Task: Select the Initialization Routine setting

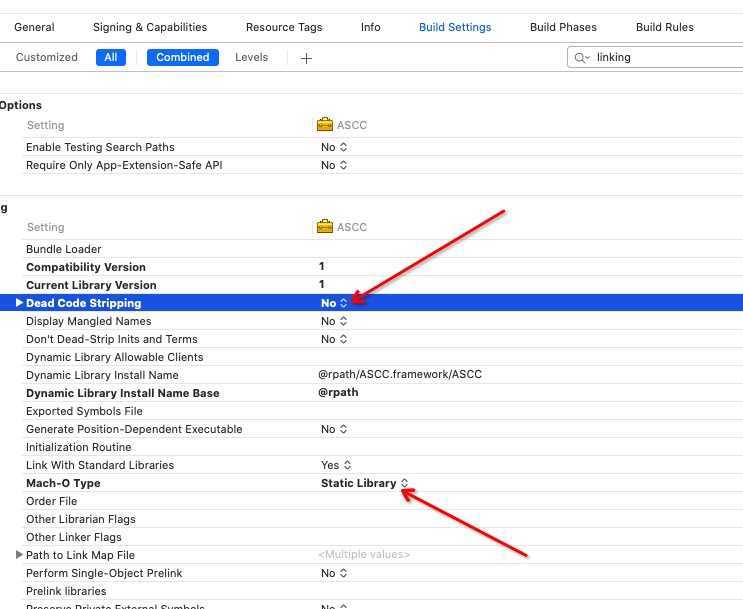Action: [79, 447]
